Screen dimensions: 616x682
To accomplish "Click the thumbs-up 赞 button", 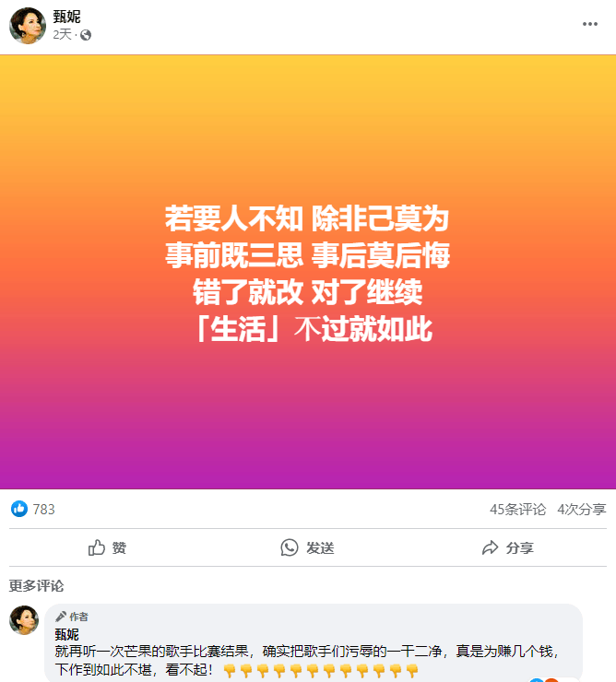I will (x=107, y=547).
